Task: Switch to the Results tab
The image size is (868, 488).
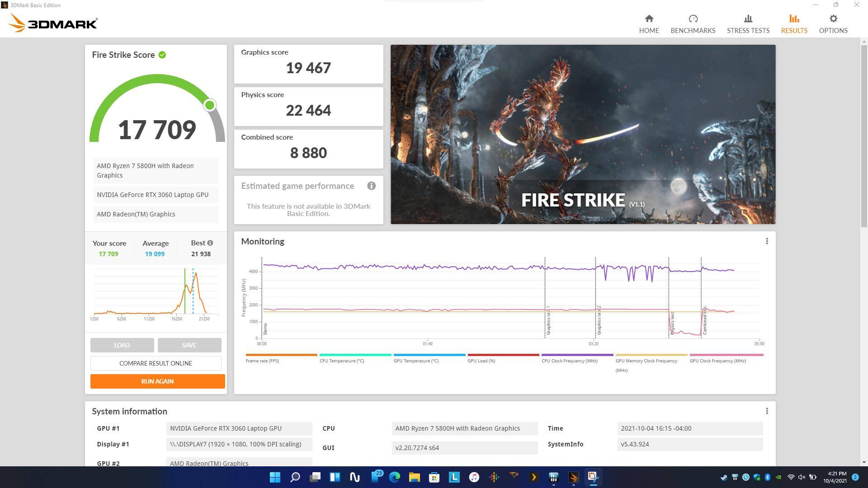Action: (794, 24)
